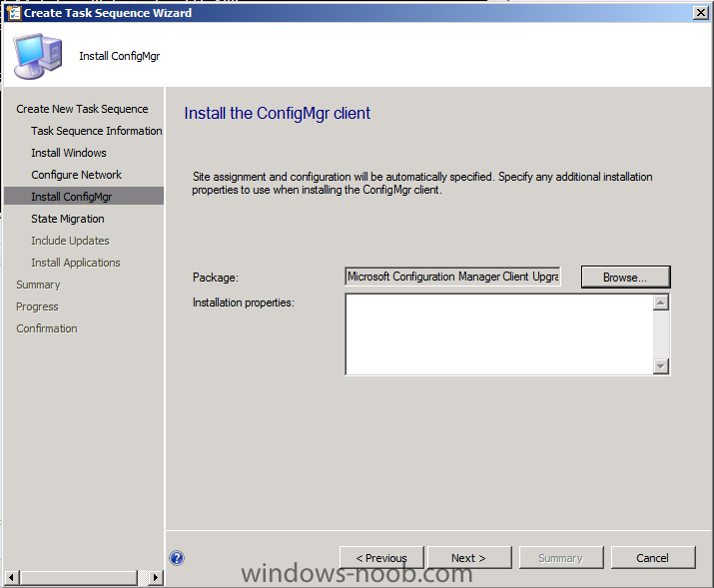Viewport: 714px width, 588px height.
Task: Click the Browse... button for Package
Action: [626, 278]
